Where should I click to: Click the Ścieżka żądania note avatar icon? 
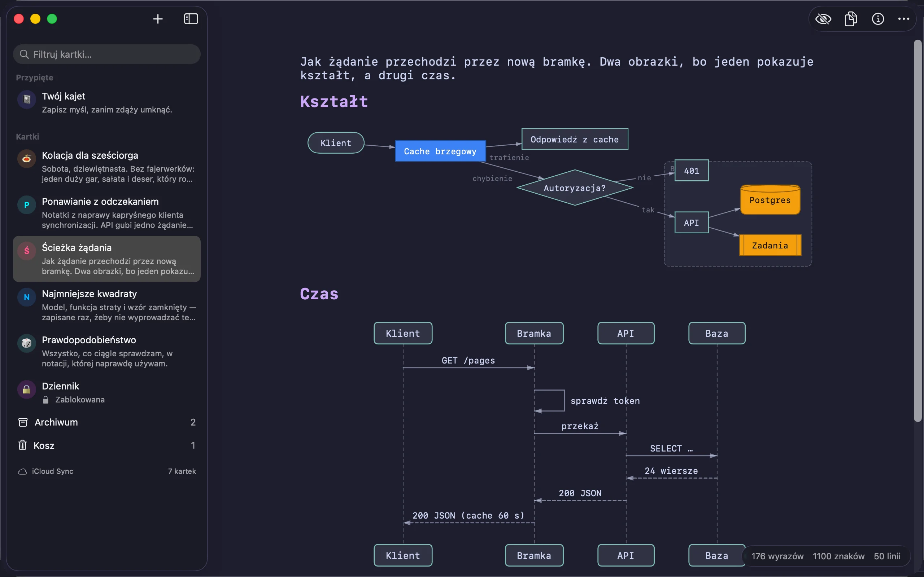click(x=27, y=251)
